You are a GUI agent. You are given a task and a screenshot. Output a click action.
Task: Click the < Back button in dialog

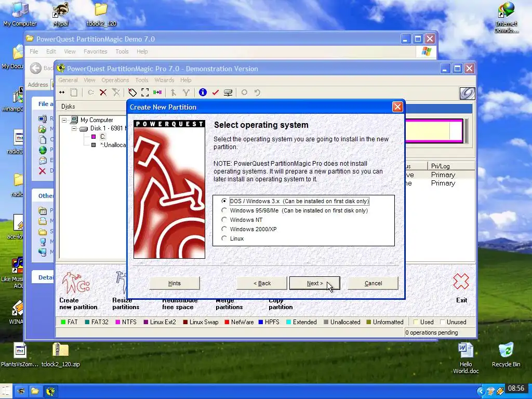(x=262, y=283)
